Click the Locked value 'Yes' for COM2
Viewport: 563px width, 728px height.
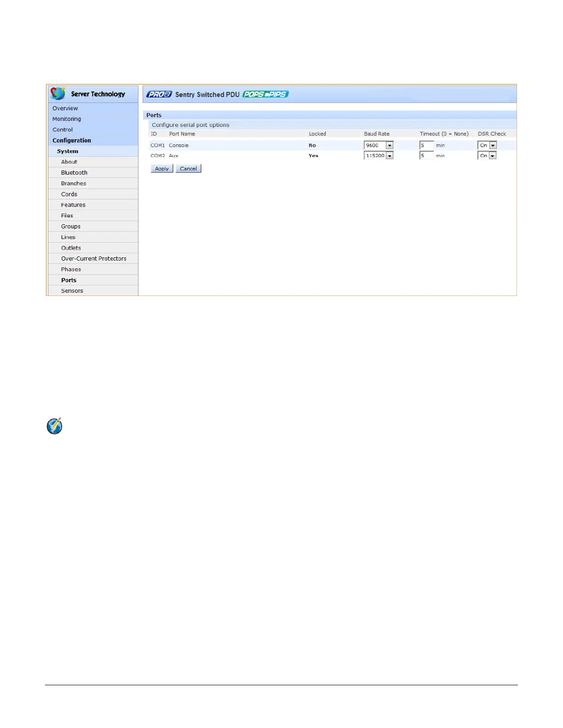(313, 156)
